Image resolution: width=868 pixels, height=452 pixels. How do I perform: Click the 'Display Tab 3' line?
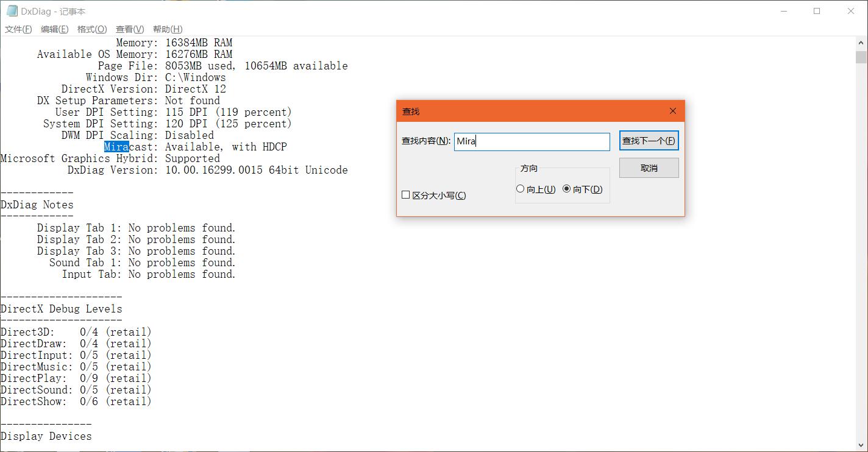[x=136, y=251]
